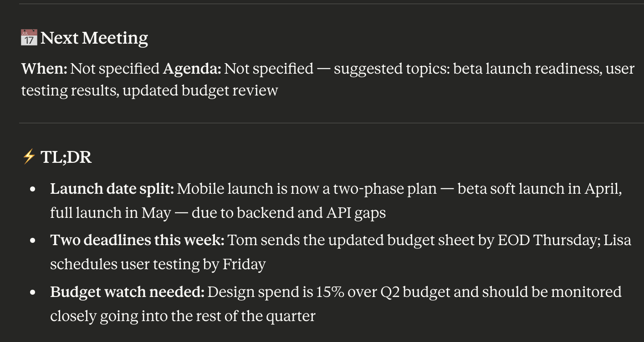Viewport: 644px width, 342px height.
Task: Click the bullet dot before Budget watch needed
Action: [x=33, y=292]
